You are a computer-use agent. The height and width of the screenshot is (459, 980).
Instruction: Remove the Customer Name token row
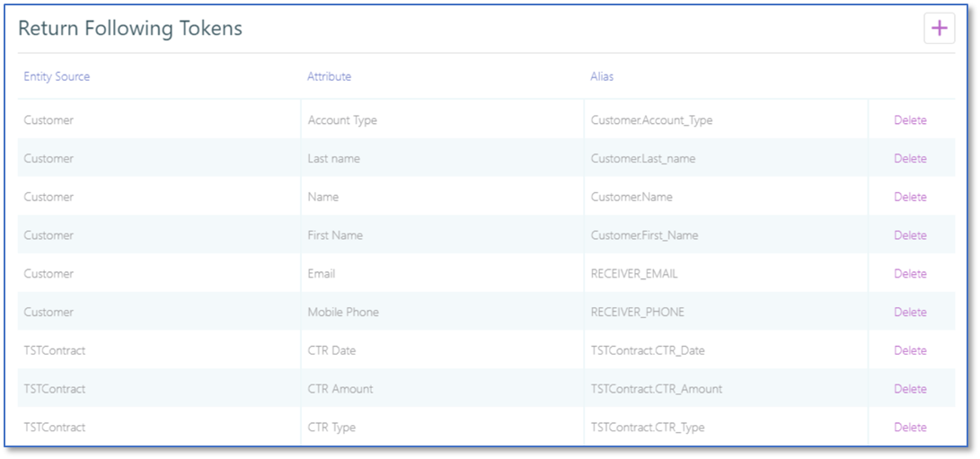909,197
